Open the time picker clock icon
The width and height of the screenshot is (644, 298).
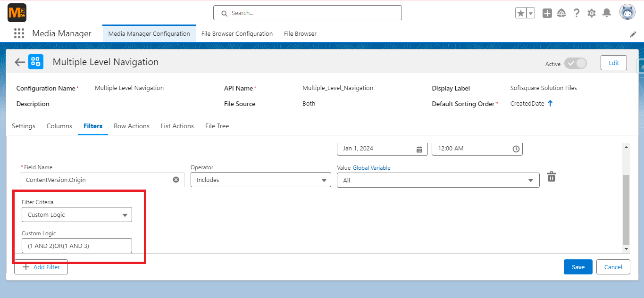[516, 149]
